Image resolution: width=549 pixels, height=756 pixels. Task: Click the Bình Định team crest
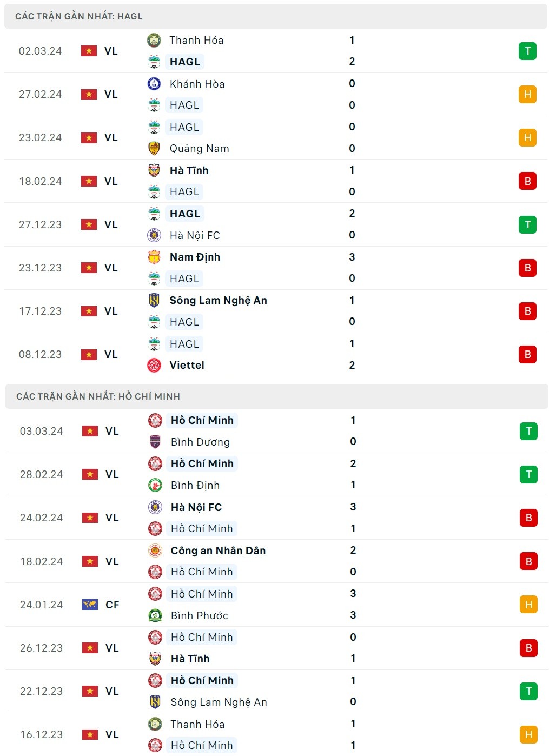[155, 485]
